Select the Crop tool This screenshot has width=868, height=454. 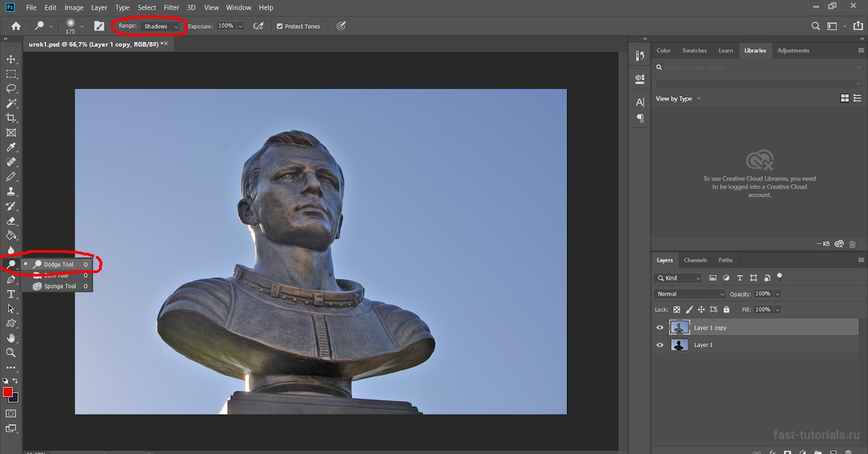pyautogui.click(x=11, y=118)
